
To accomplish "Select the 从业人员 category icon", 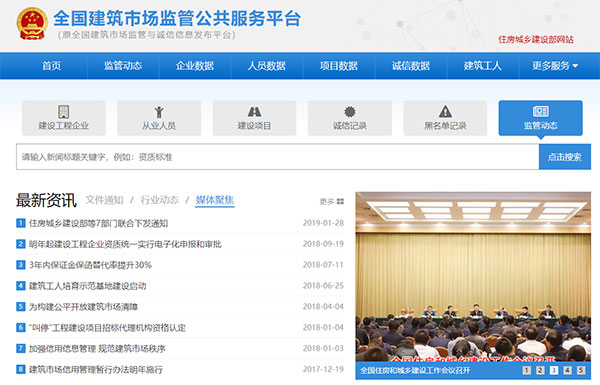I will [x=159, y=112].
